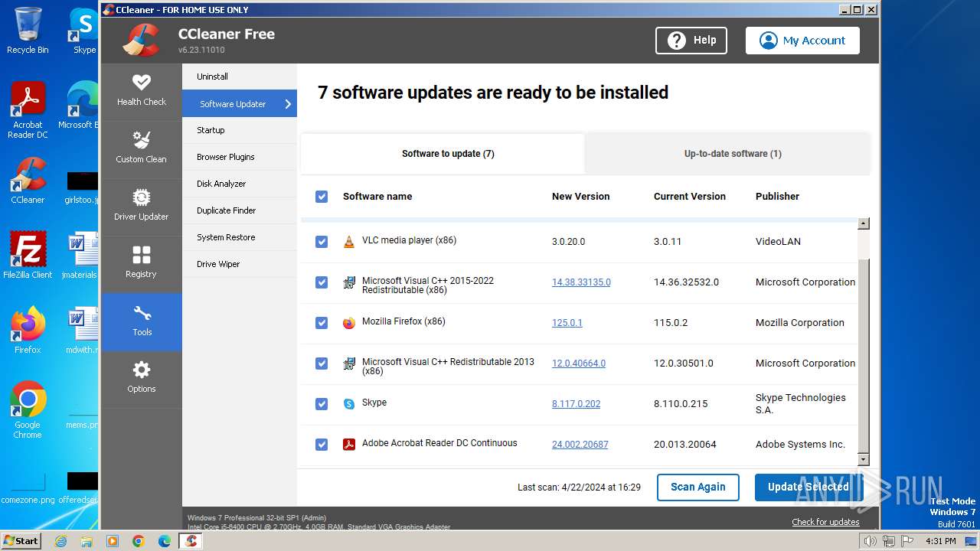Toggle the select-all software checkbox
The height and width of the screenshot is (551, 980).
point(322,197)
